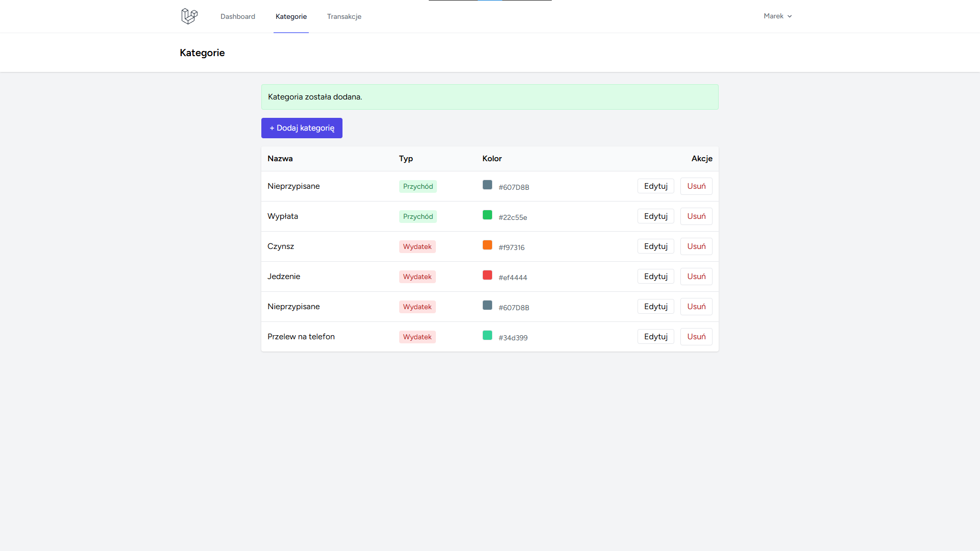The image size is (980, 551).
Task: Click the Laravel logo icon
Action: [x=189, y=16]
